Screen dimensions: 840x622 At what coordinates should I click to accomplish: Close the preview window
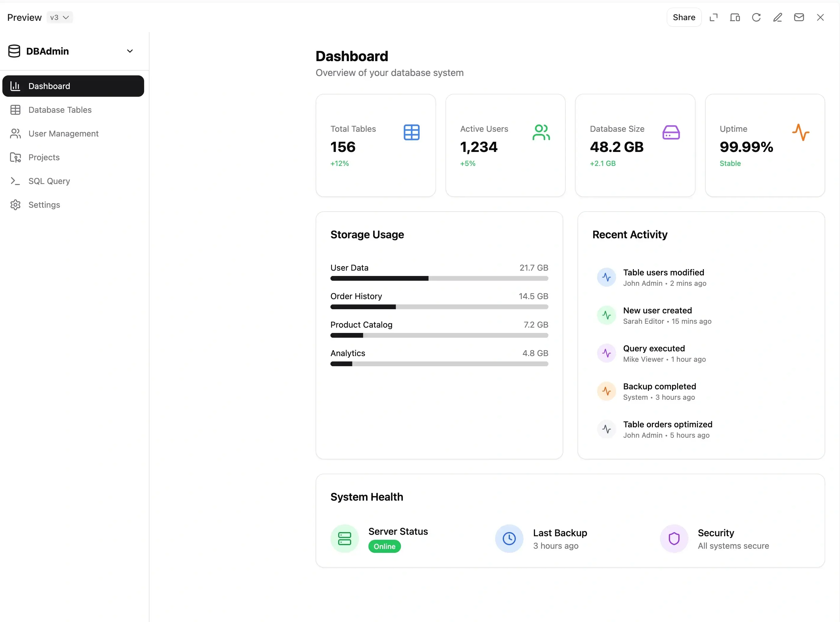pos(820,17)
